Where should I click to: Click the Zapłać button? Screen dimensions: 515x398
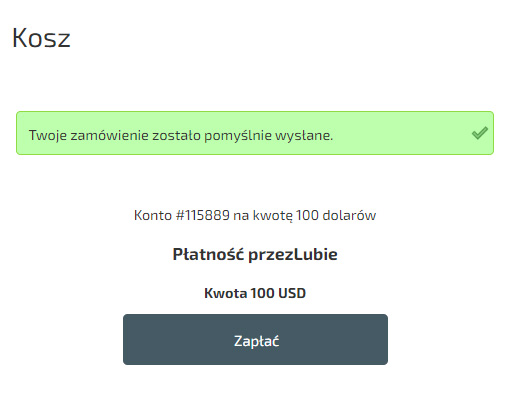click(255, 339)
